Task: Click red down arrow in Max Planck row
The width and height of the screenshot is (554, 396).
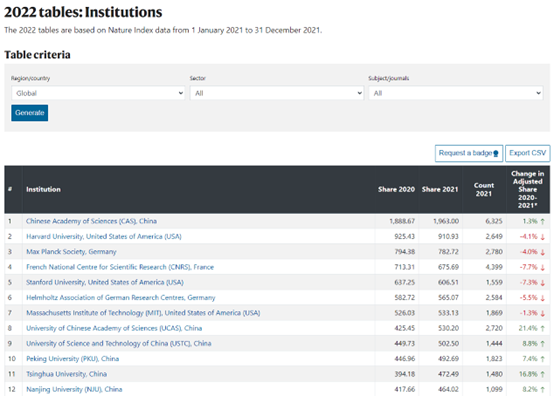Action: tap(542, 252)
